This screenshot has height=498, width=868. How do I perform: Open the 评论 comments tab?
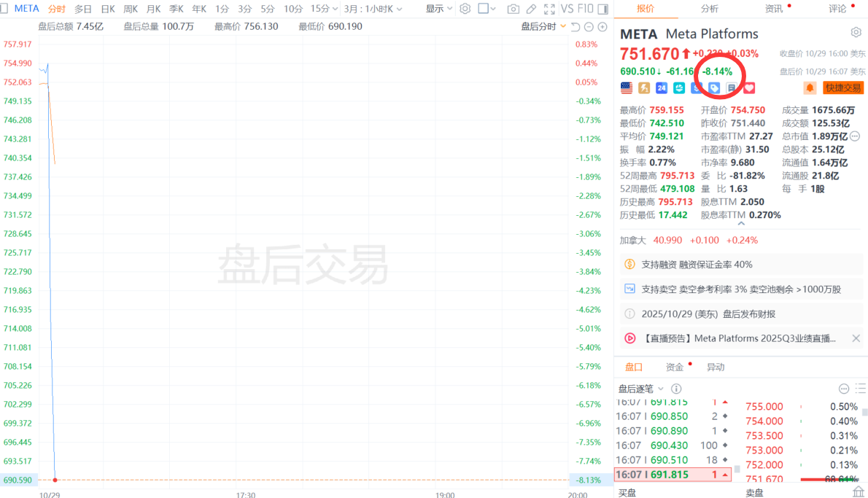(x=837, y=8)
